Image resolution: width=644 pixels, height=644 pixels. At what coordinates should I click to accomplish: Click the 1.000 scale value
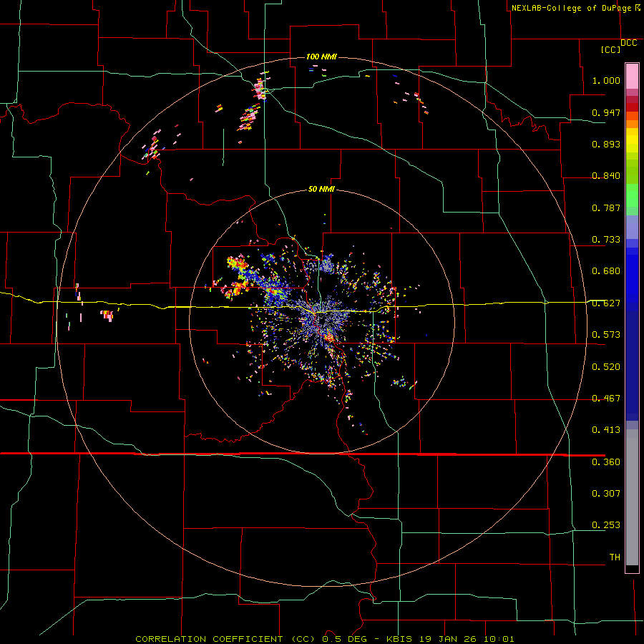pyautogui.click(x=606, y=80)
